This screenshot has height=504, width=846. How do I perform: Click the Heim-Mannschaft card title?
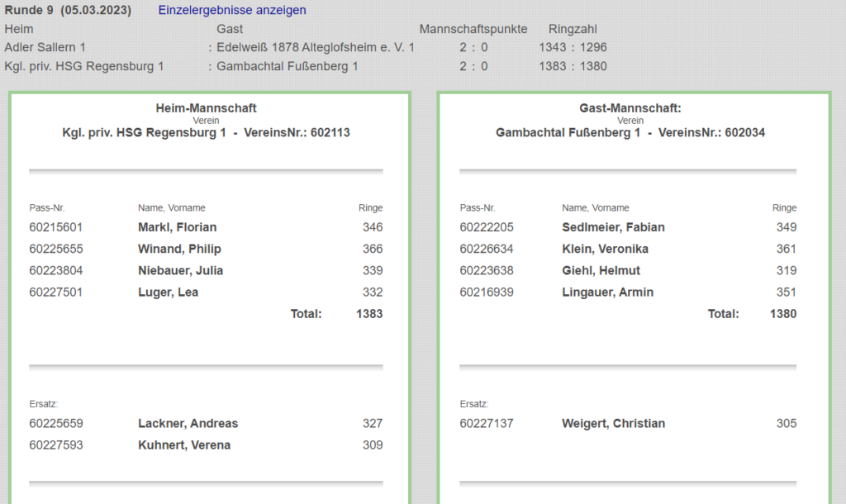click(x=206, y=108)
